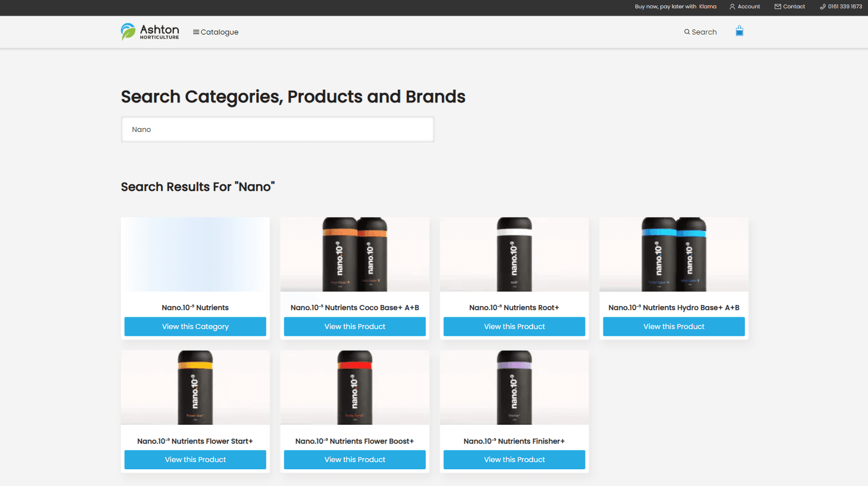The width and height of the screenshot is (868, 486).
Task: Select the Klarna pay later link
Action: pyautogui.click(x=708, y=7)
